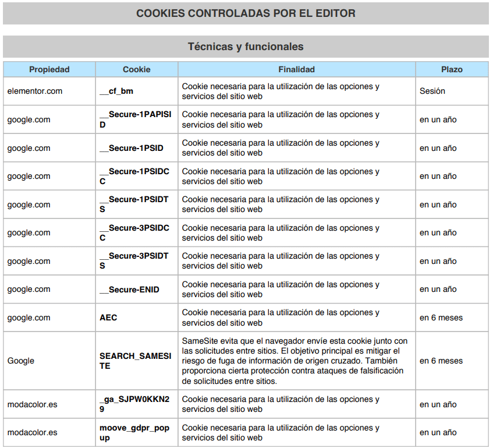This screenshot has height=448, width=493.
Task: Click the AEC cookie name
Action: (108, 318)
